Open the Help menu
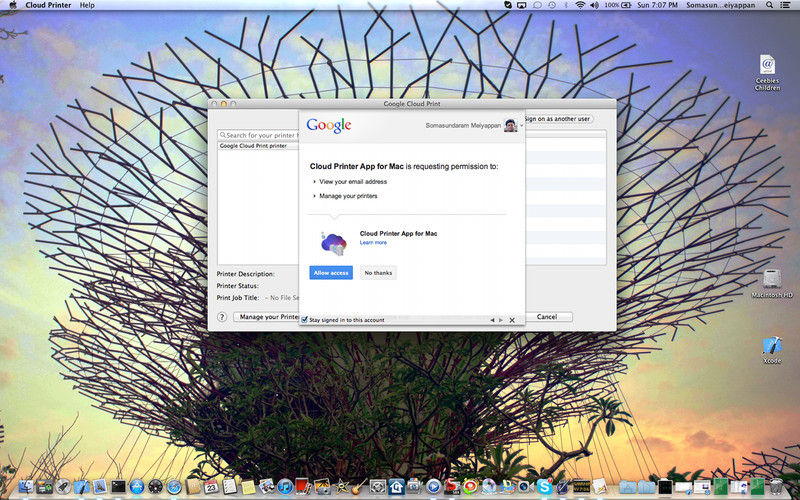The image size is (800, 500). 87,5
